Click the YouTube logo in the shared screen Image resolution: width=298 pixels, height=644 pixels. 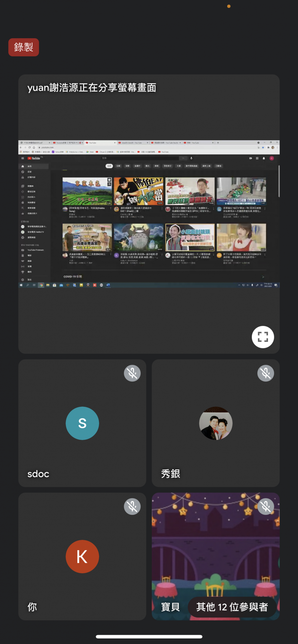pyautogui.click(x=34, y=158)
